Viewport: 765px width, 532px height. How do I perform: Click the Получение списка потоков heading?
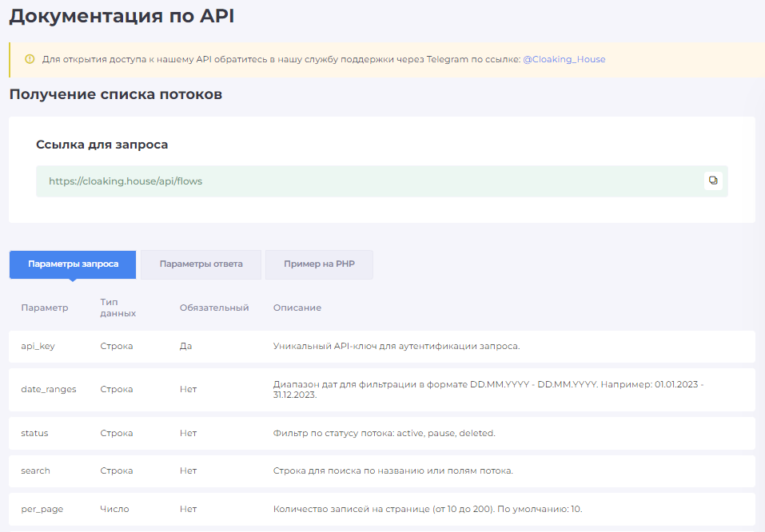pyautogui.click(x=116, y=94)
